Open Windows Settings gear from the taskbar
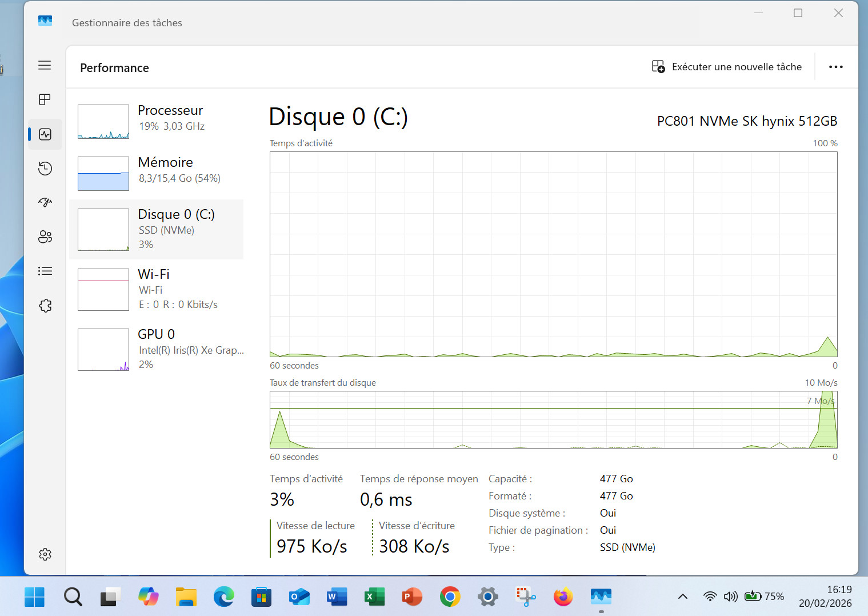Screen dimensions: 868x616 click(487, 597)
